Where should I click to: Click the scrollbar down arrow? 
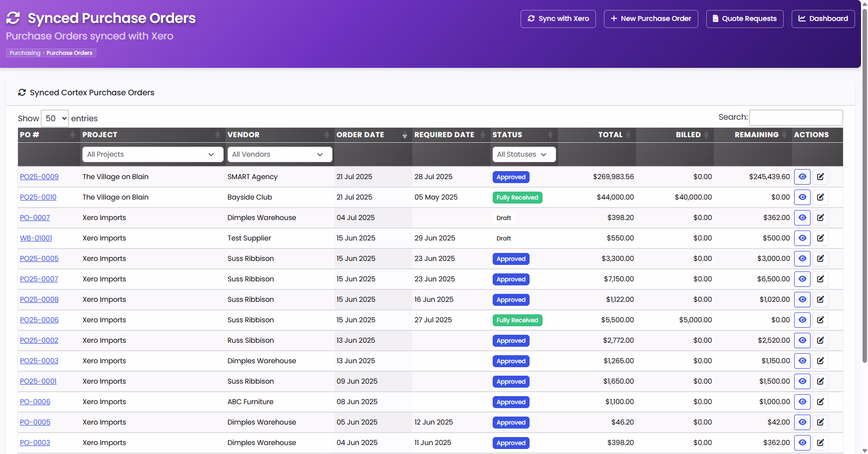pos(865,451)
